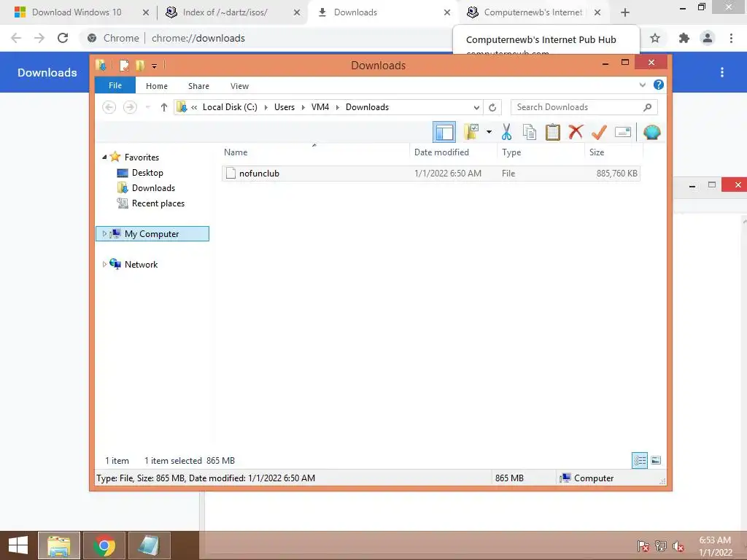Screen dimensions: 747x560
Task: Select My Computer in navigation pane
Action: click(x=152, y=234)
